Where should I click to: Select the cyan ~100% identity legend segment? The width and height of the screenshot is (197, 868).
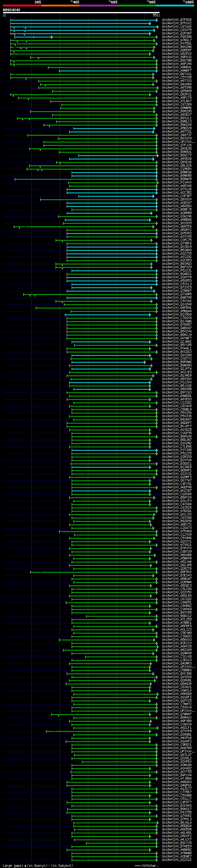[175, 6]
